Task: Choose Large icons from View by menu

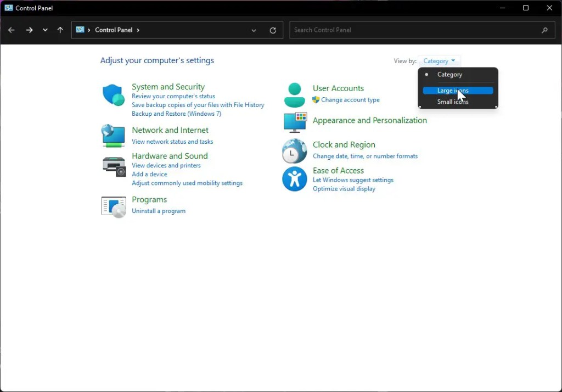Action: pos(453,91)
